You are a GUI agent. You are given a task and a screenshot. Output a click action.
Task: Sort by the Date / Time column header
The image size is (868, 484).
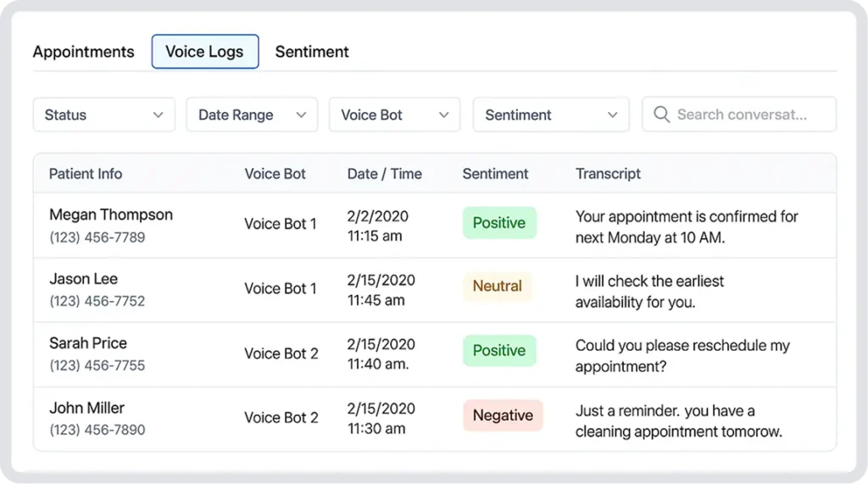384,174
